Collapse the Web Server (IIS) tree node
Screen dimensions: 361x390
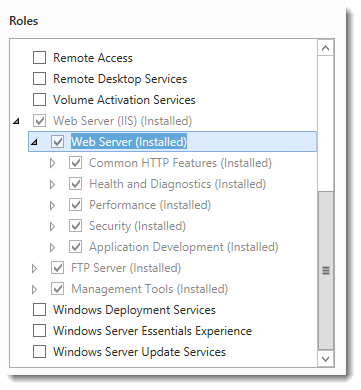click(x=16, y=121)
